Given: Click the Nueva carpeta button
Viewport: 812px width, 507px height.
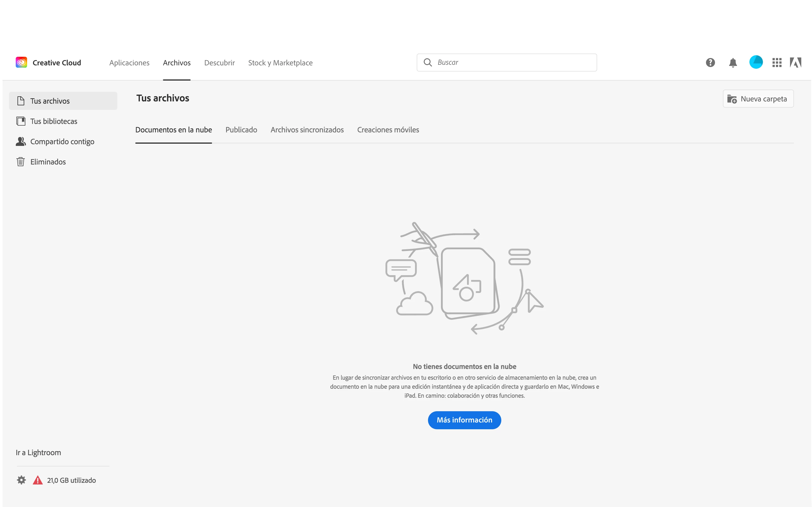Looking at the screenshot, I should [x=758, y=99].
